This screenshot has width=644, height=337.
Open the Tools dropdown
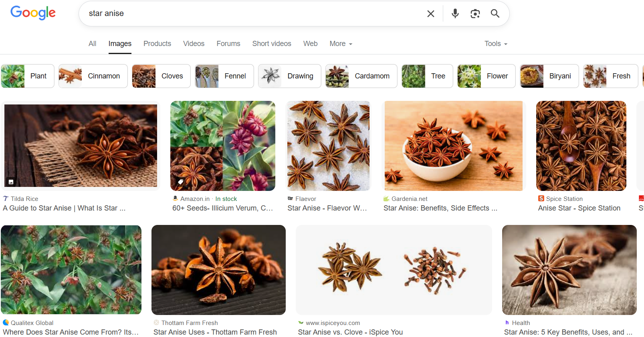pyautogui.click(x=496, y=44)
